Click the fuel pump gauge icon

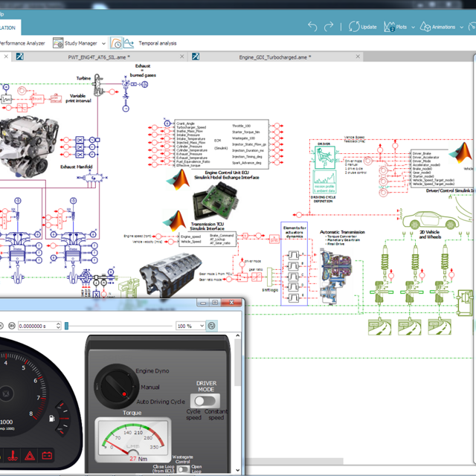(x=51, y=419)
